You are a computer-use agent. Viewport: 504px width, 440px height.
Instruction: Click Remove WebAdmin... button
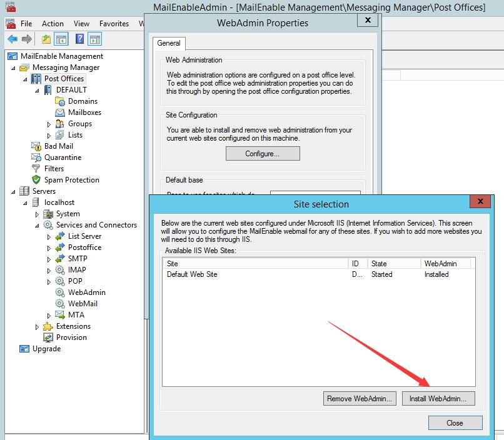[x=360, y=399]
